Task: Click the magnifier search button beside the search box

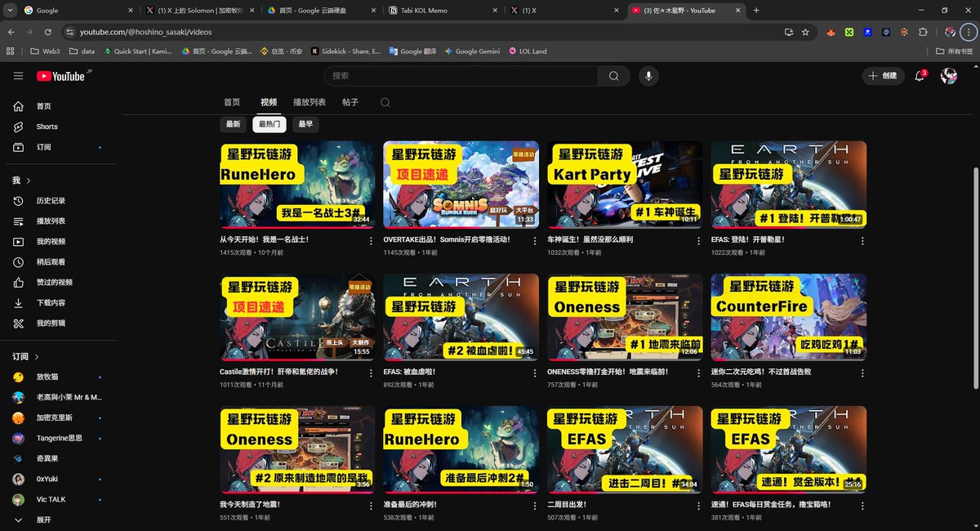Action: [613, 76]
